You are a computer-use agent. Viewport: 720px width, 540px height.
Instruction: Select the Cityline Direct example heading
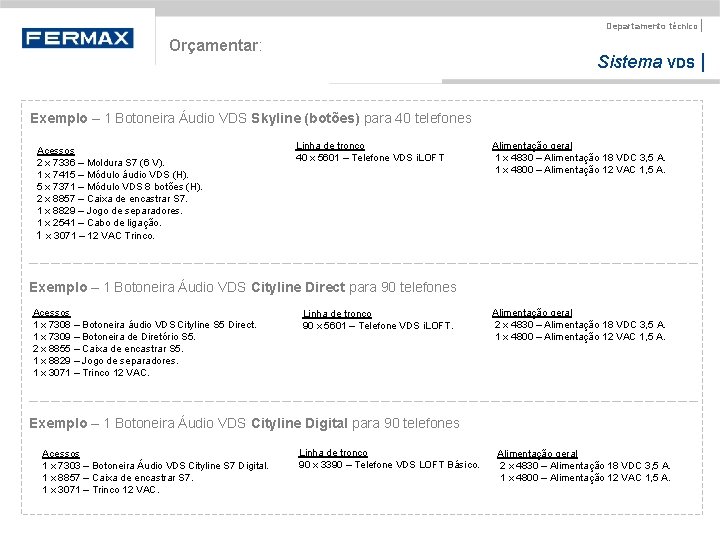(243, 287)
